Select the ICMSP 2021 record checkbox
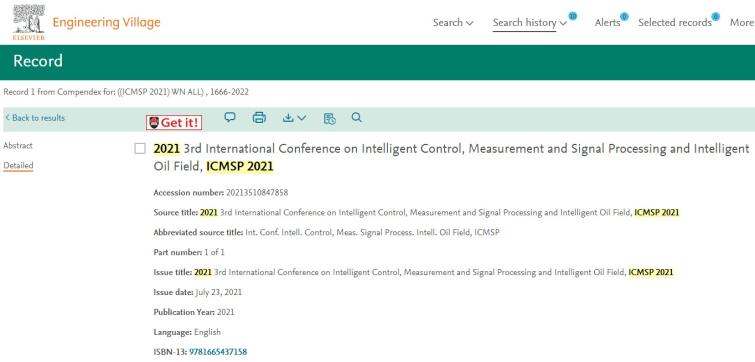755x362 pixels. 140,149
